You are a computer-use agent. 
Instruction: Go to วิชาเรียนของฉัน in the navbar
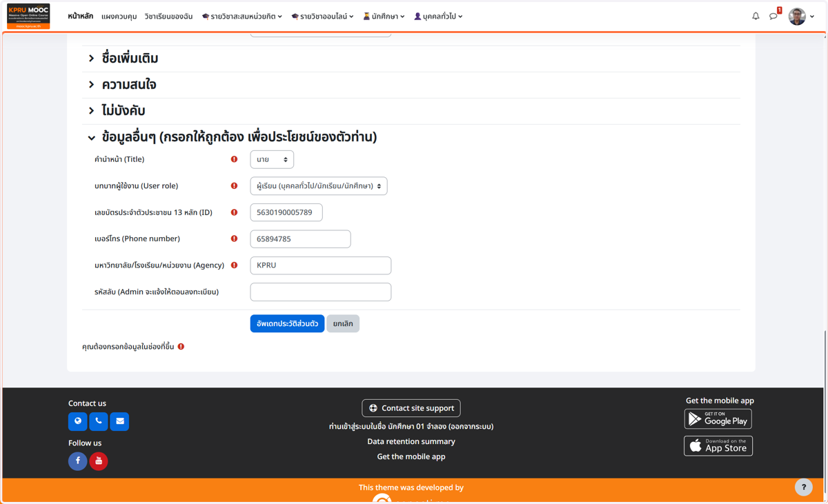(x=168, y=16)
